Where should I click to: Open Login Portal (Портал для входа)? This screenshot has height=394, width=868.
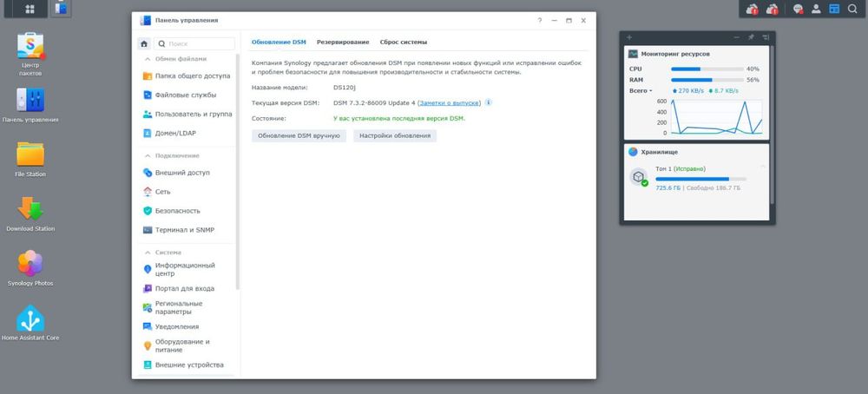pyautogui.click(x=187, y=288)
